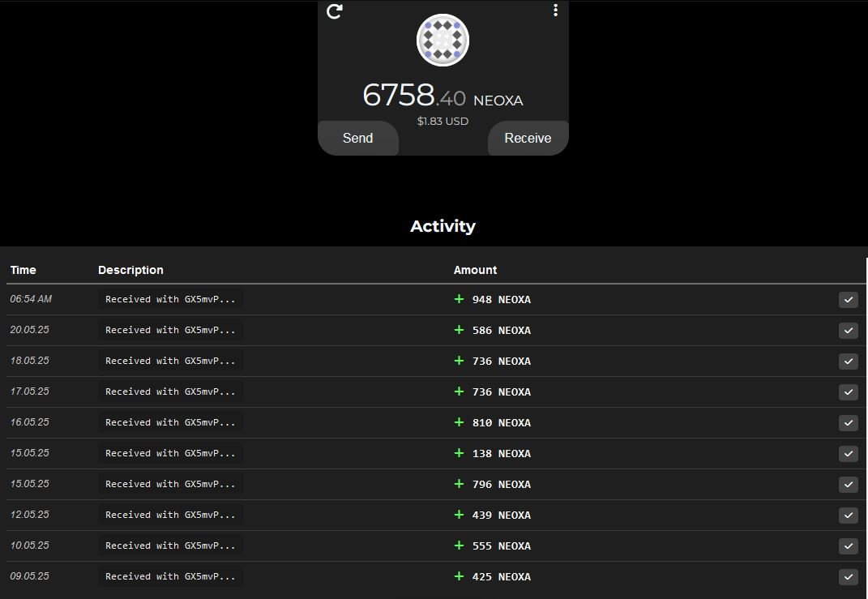Click confirmed checkmark for 439 NEOXA transaction
Image resolution: width=868 pixels, height=599 pixels.
coord(848,516)
